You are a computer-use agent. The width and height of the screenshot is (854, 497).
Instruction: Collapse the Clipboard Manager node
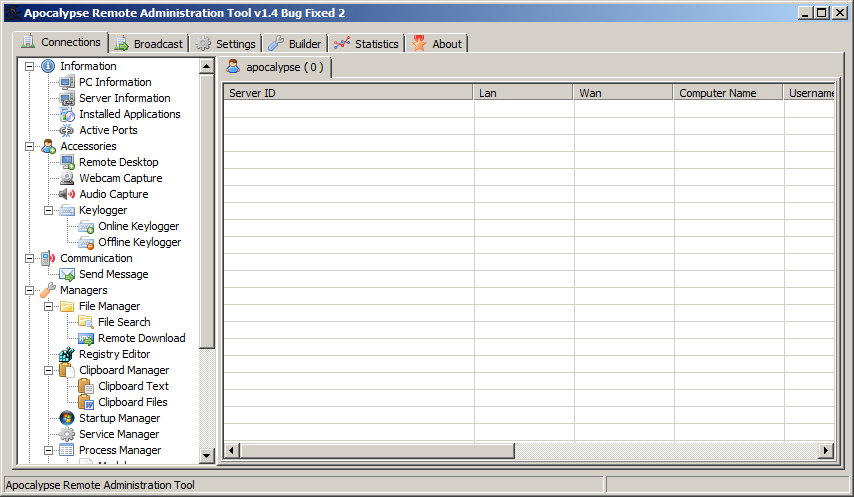[x=49, y=370]
